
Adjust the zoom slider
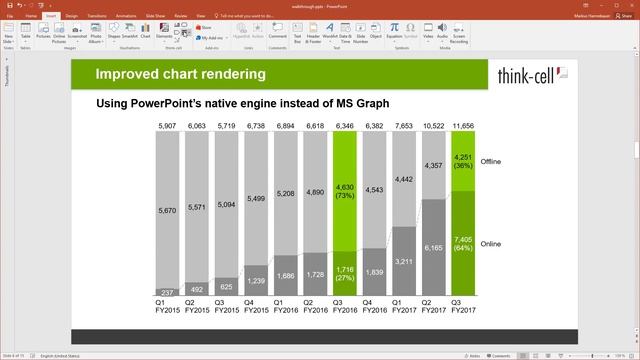pos(592,356)
